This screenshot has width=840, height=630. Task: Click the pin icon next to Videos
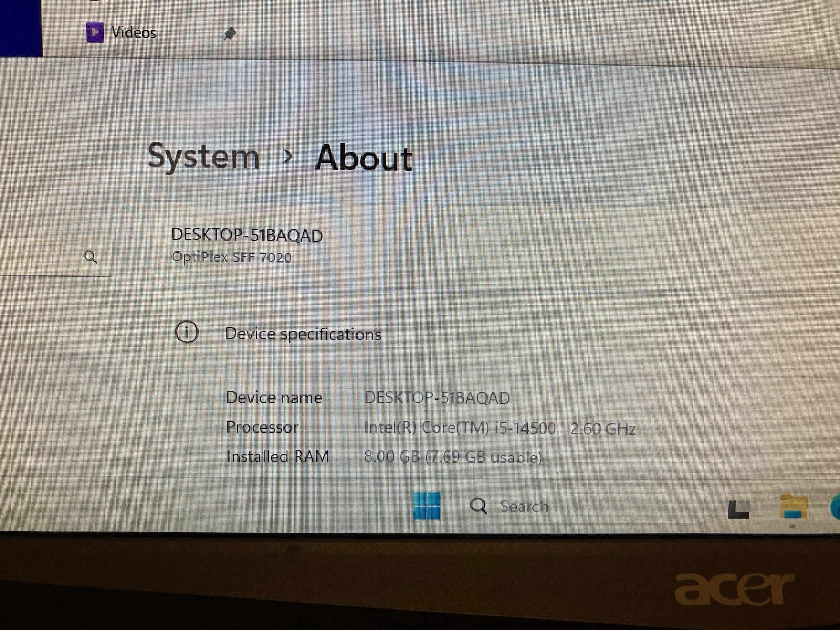pyautogui.click(x=229, y=35)
